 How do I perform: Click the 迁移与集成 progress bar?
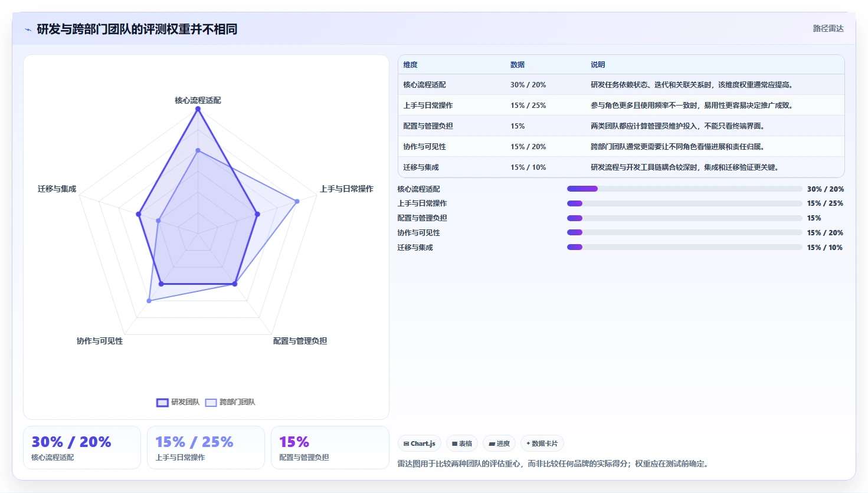(684, 247)
